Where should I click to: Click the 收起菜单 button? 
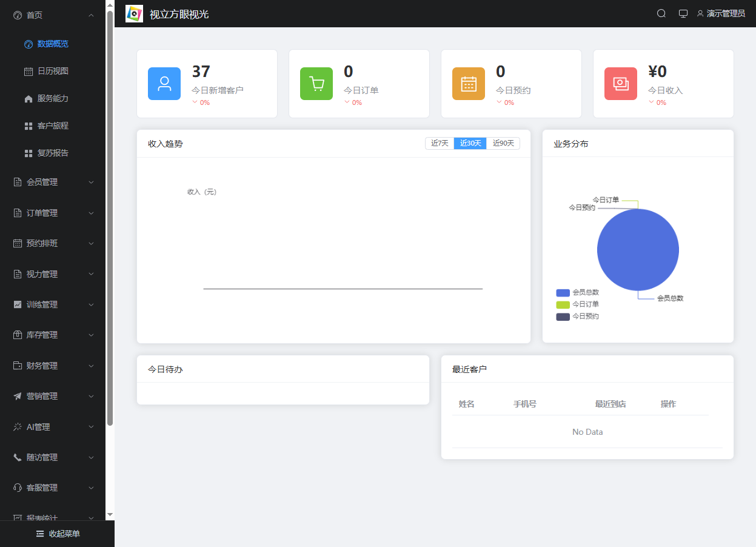[x=58, y=534]
